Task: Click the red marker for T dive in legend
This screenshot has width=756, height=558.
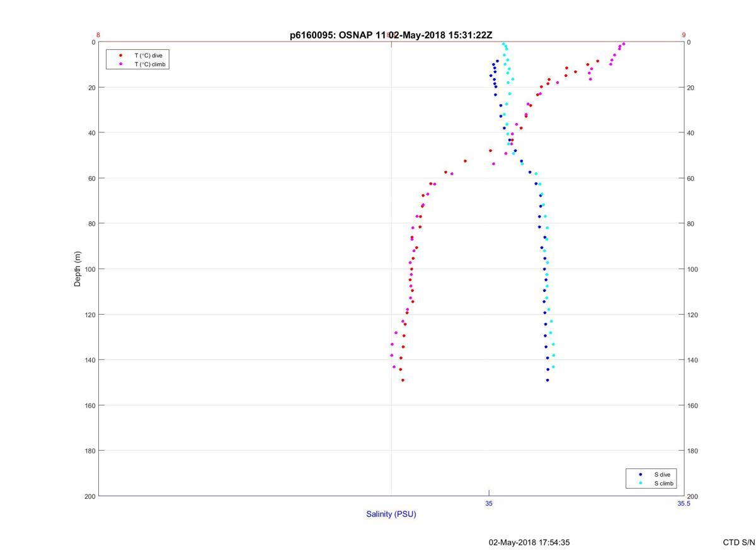Action: point(120,55)
